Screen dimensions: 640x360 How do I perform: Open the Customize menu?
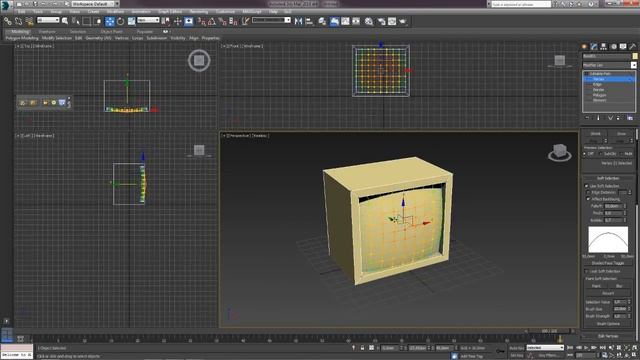(225, 11)
